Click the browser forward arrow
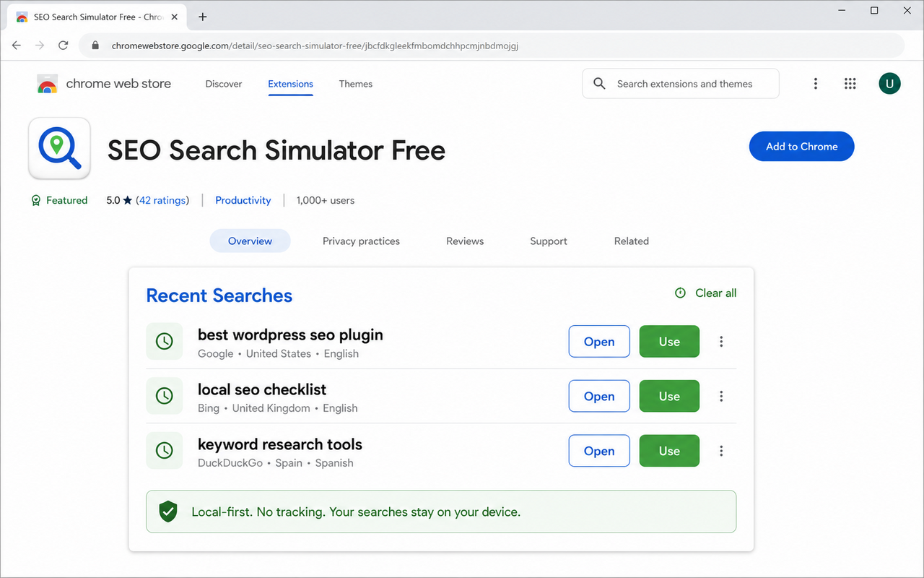The image size is (924, 578). point(40,46)
